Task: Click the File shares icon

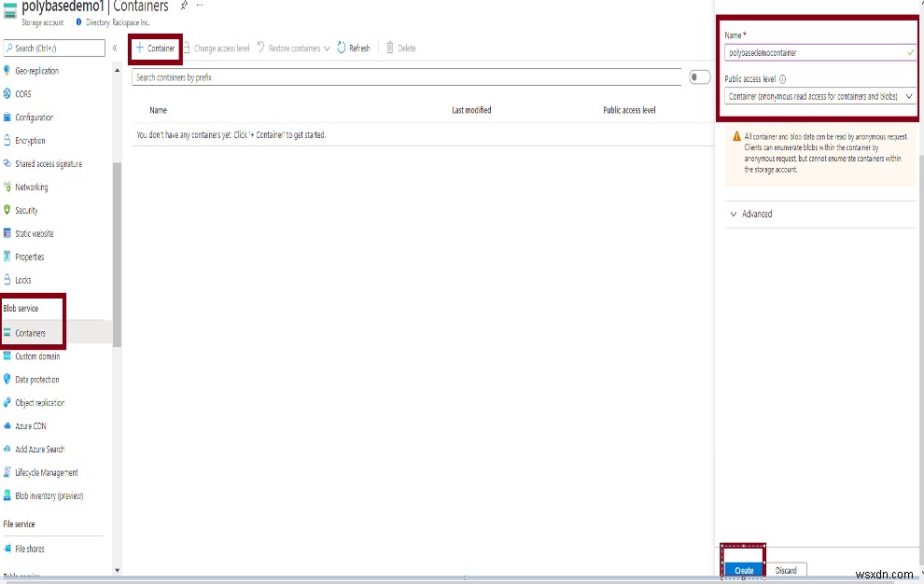Action: point(7,549)
